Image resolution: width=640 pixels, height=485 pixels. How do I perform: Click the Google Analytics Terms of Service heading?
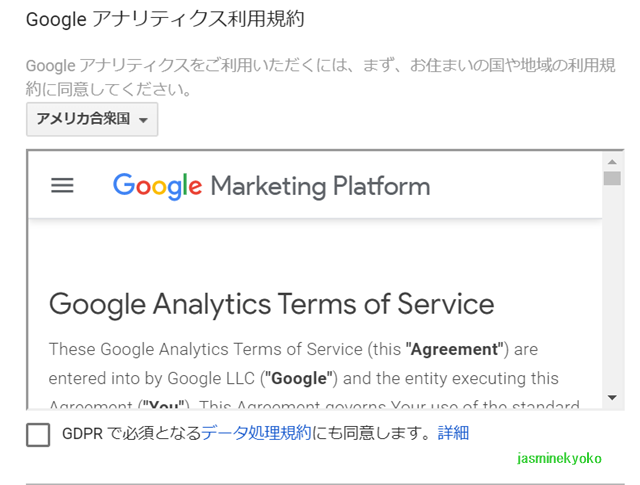tap(271, 304)
